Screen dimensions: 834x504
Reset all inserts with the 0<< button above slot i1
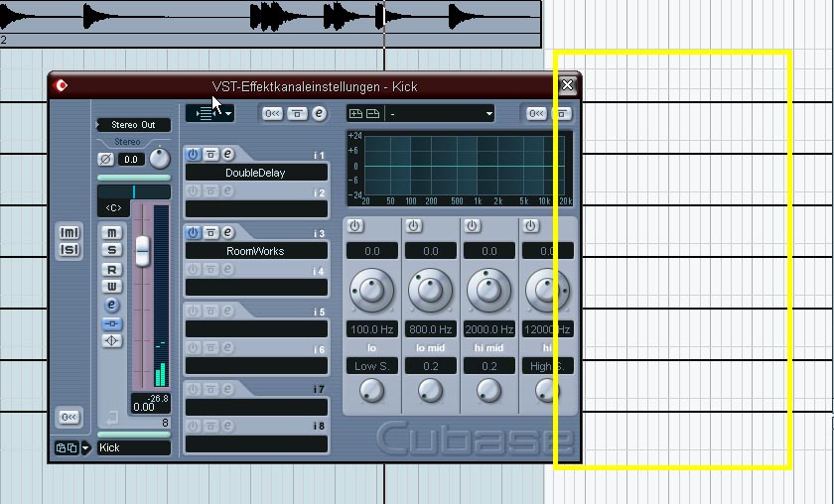[x=272, y=113]
